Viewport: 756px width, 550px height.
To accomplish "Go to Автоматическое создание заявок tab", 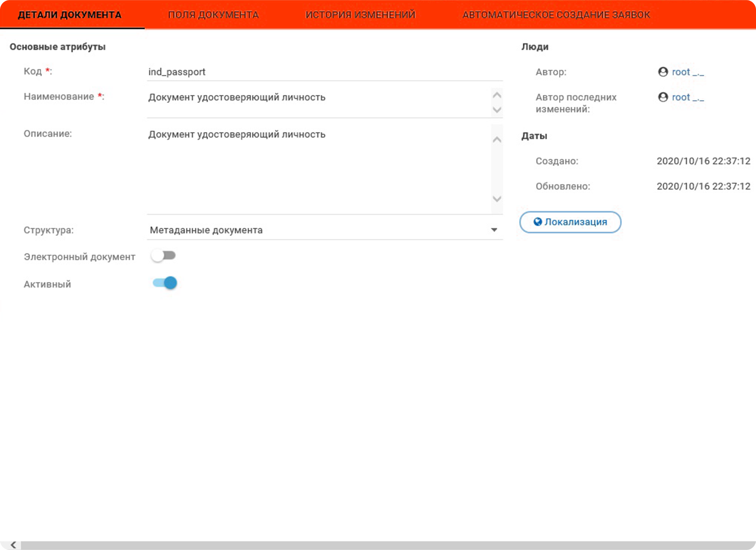I will [x=556, y=15].
